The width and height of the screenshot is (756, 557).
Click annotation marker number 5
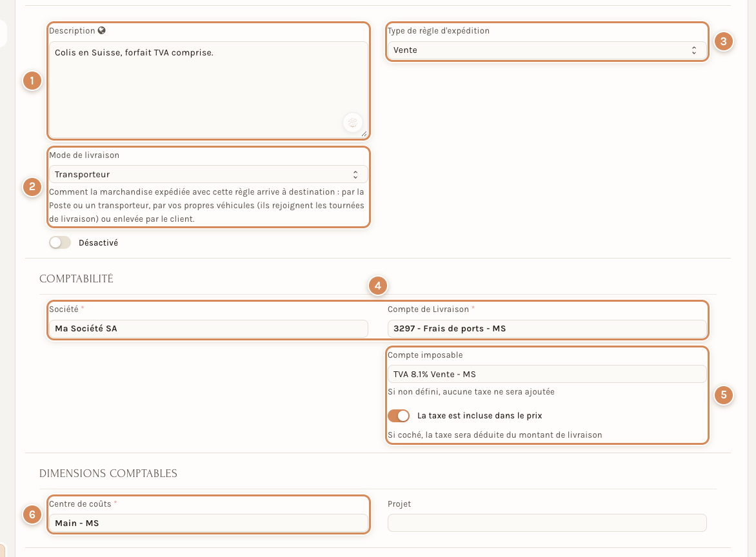(x=723, y=395)
